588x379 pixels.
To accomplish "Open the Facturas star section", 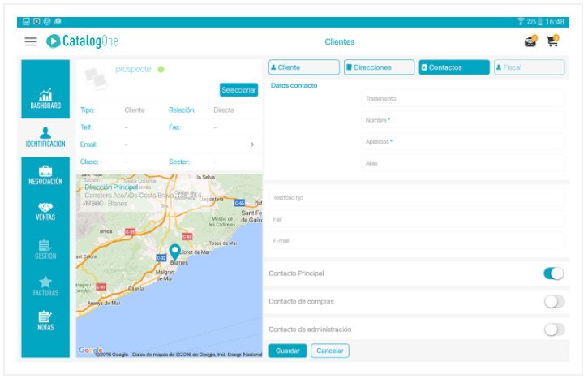I will coord(45,286).
